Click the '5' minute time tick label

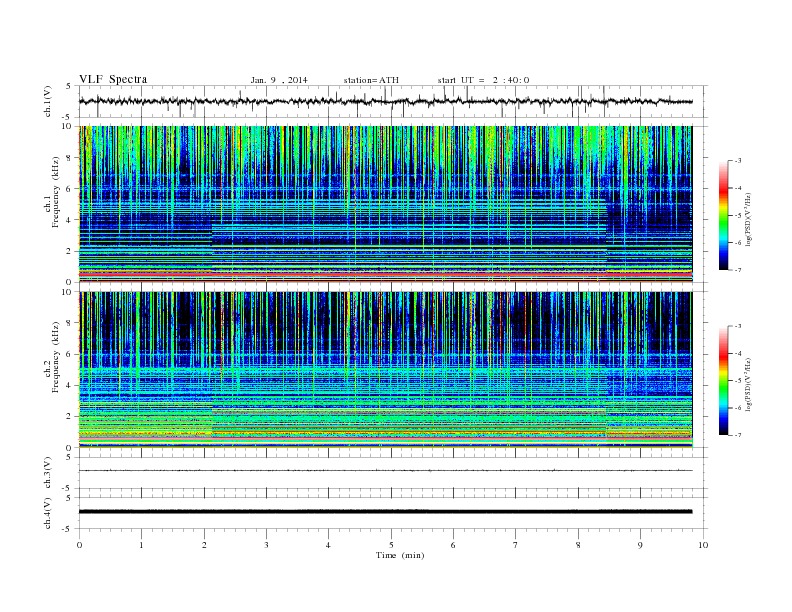click(391, 545)
